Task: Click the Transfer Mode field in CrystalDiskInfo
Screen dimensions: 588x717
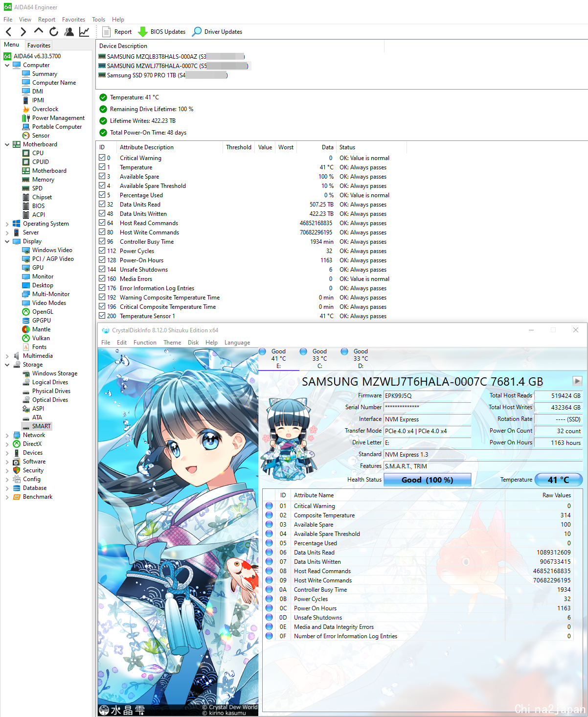Action: 428,431
